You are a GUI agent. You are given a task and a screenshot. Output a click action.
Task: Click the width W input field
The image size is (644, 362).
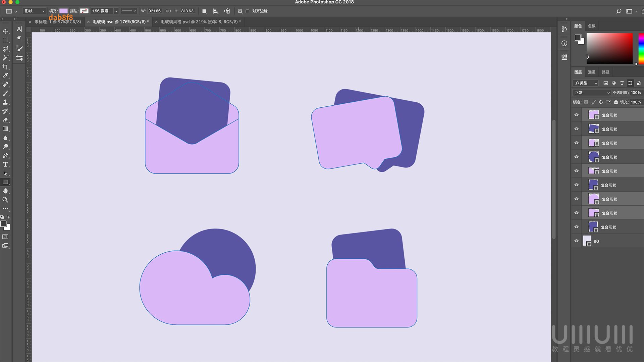154,11
